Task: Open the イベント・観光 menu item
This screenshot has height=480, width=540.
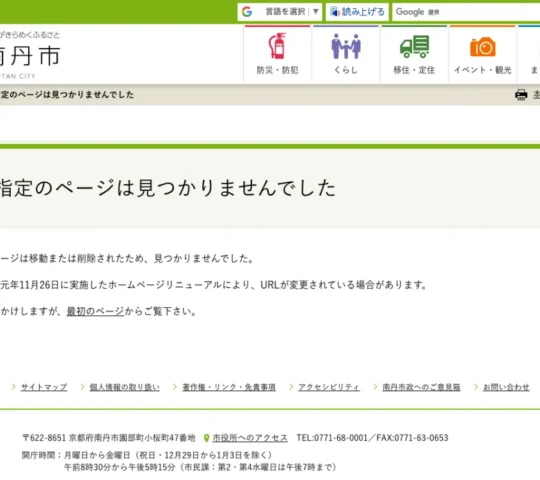Action: click(482, 54)
